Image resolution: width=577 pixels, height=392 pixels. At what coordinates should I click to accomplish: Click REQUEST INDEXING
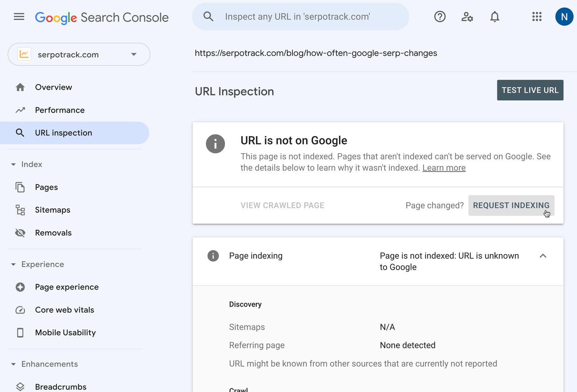point(511,206)
